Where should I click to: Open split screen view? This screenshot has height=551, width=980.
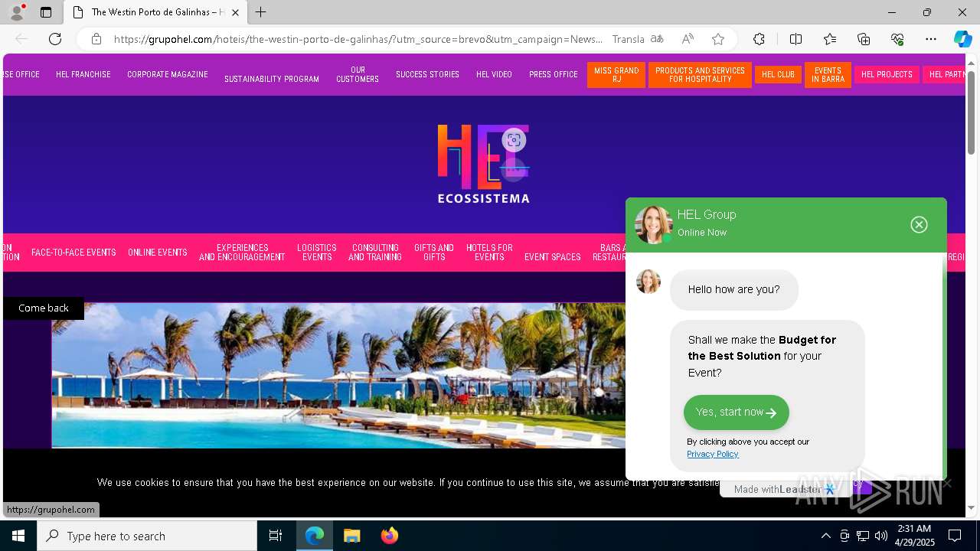pyautogui.click(x=795, y=39)
